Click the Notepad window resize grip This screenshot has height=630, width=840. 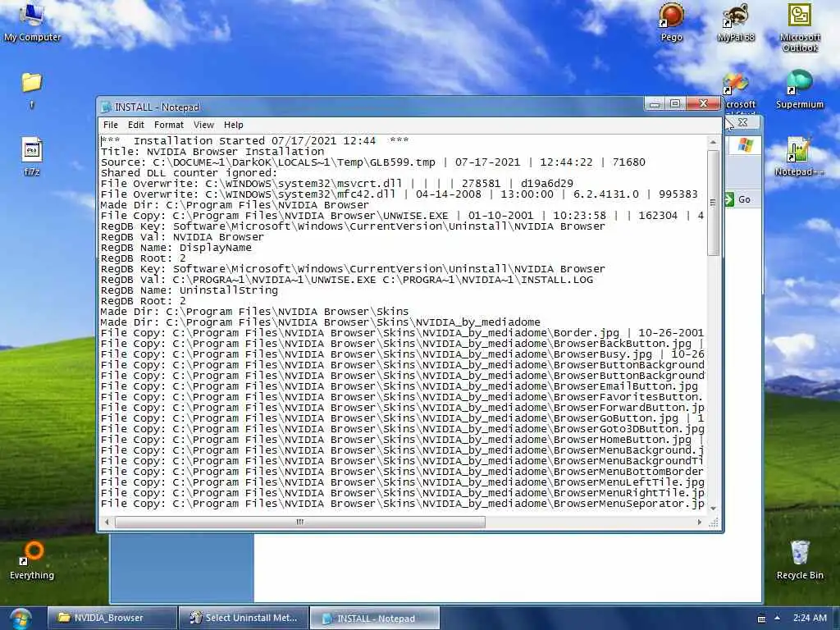click(x=714, y=523)
